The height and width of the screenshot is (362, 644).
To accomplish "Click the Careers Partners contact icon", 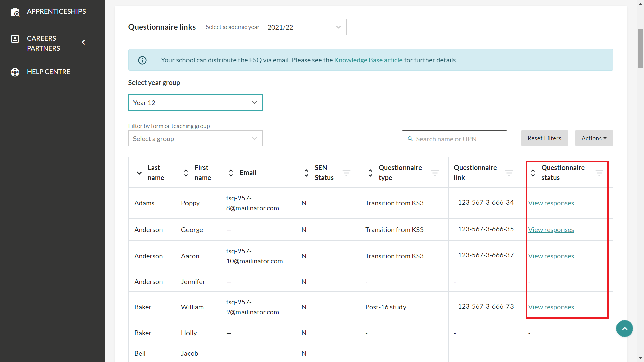I will [x=15, y=39].
